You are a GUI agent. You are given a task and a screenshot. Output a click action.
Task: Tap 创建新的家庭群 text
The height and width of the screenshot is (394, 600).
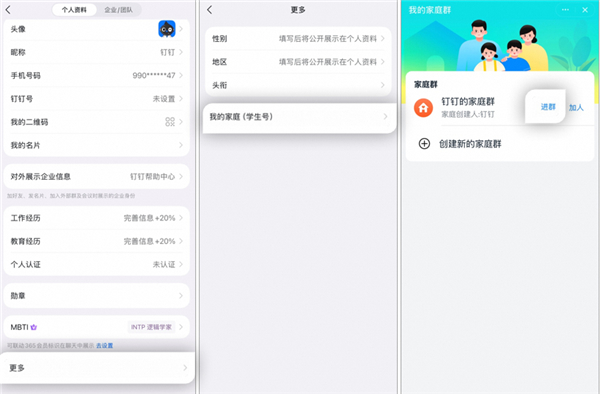click(x=470, y=144)
